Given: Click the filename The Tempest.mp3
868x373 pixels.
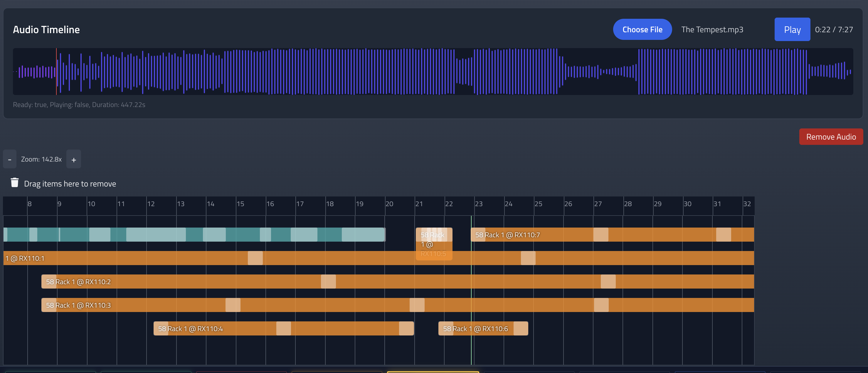Looking at the screenshot, I should click(x=712, y=29).
